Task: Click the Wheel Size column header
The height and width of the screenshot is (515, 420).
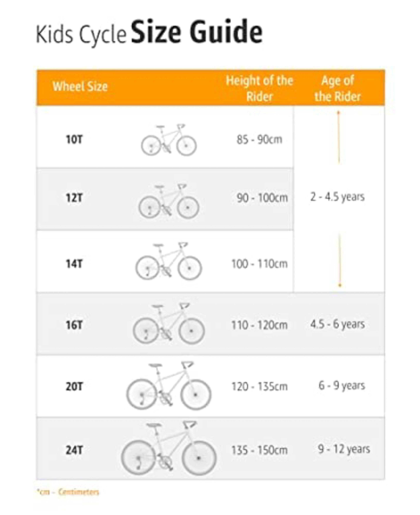Action: 80,87
